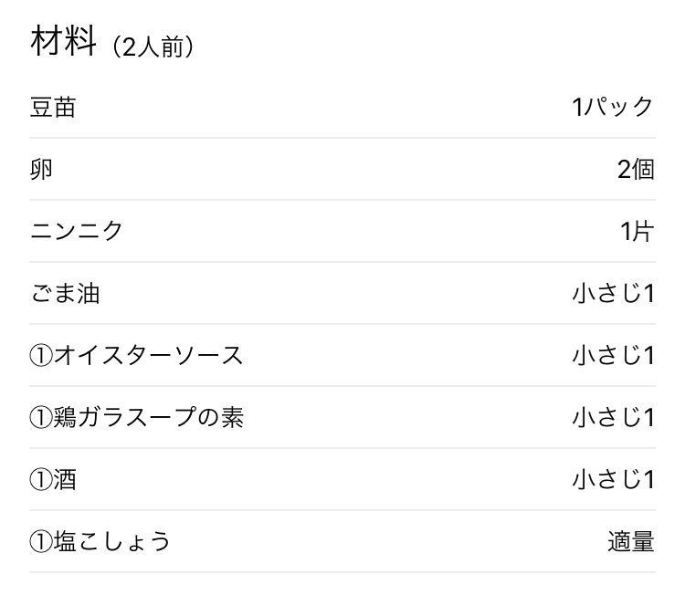Select the 塩こしょう ingredient text
The image size is (685, 616).
pos(112,541)
